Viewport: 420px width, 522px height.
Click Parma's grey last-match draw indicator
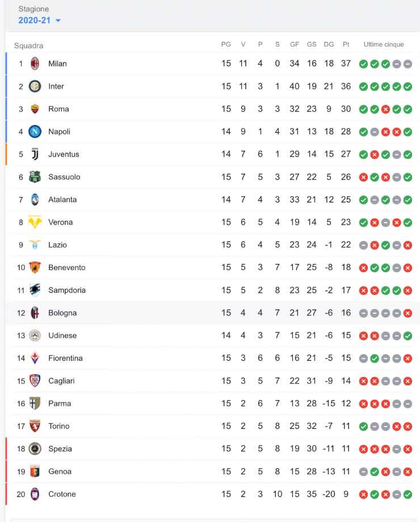(x=408, y=404)
